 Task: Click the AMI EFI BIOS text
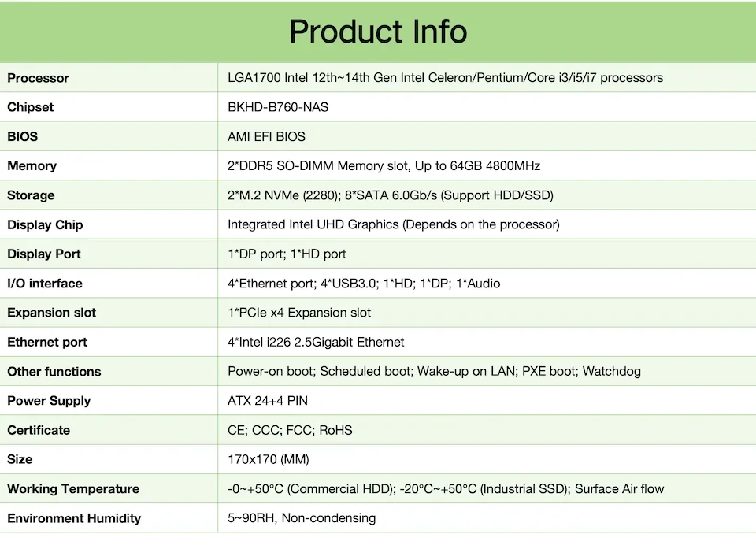tap(266, 136)
